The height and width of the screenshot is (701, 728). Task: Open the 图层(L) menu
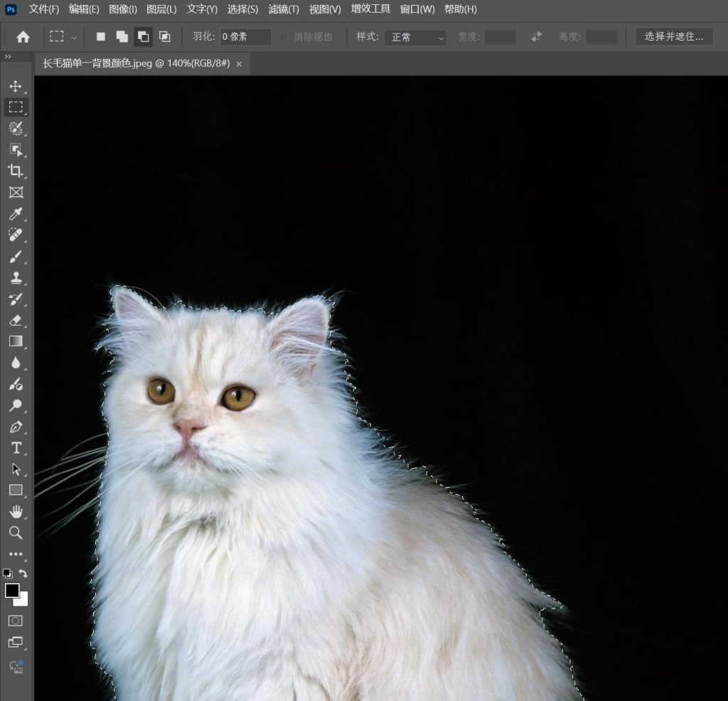click(161, 9)
